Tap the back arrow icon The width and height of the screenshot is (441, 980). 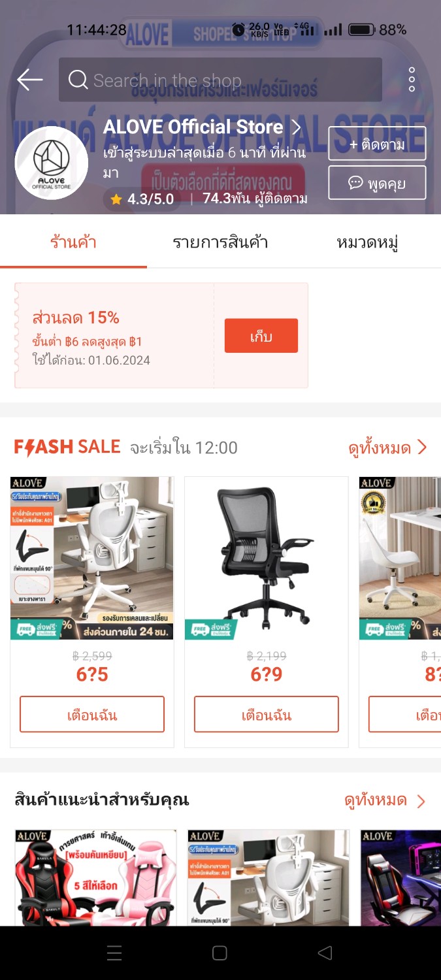30,80
